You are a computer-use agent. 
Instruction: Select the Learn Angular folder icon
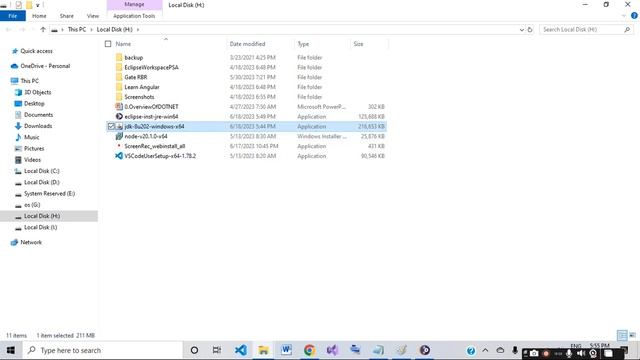click(x=119, y=87)
